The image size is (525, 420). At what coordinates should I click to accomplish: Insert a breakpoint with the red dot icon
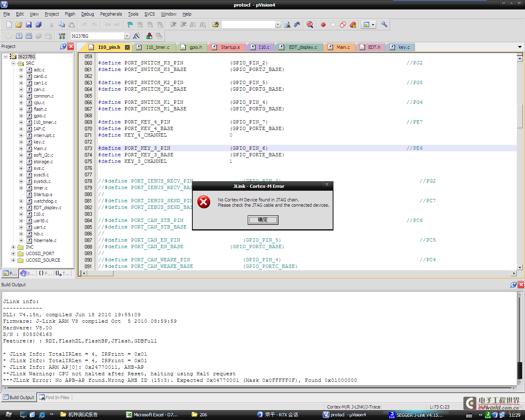pyautogui.click(x=323, y=25)
